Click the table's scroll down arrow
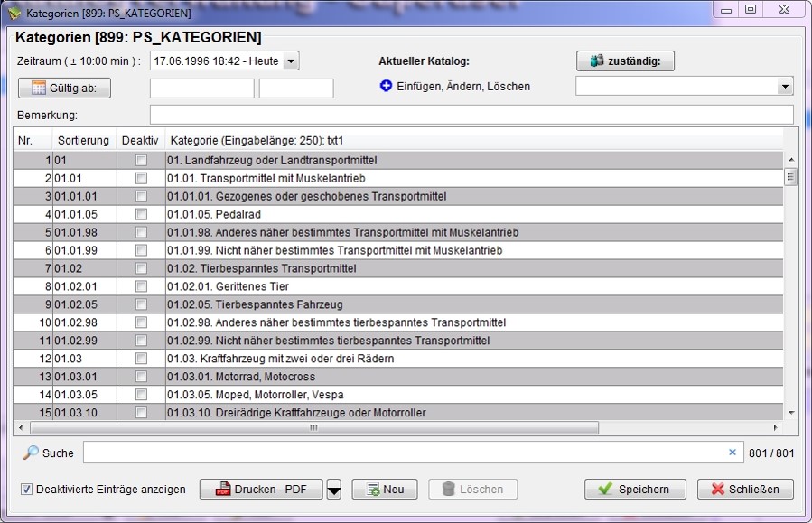Image resolution: width=812 pixels, height=523 pixels. pos(790,413)
